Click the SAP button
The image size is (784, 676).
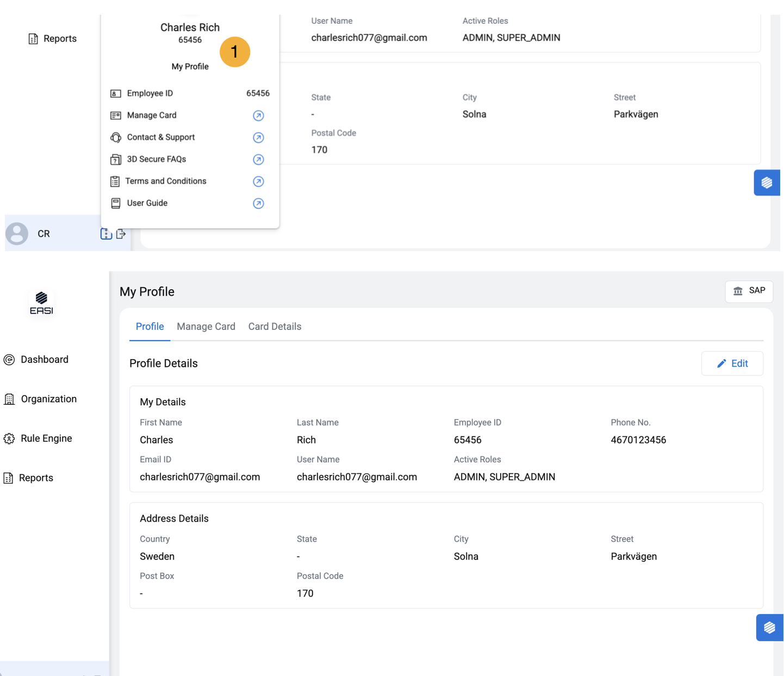[x=749, y=291]
